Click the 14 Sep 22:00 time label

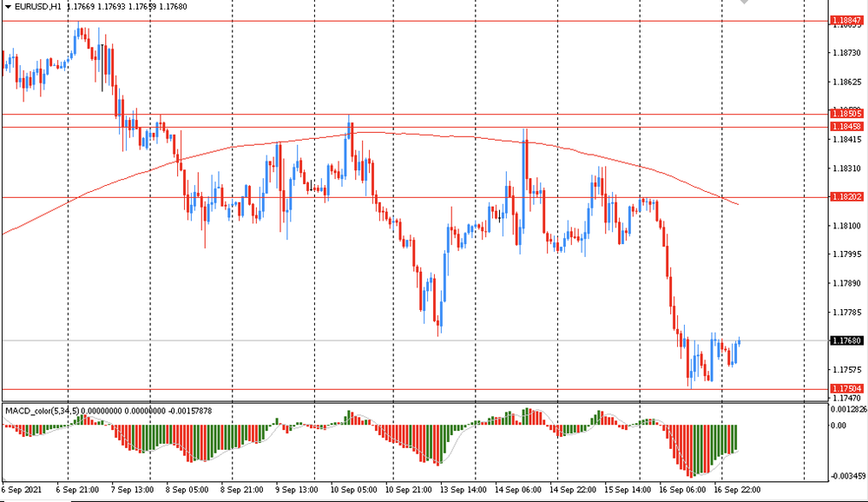pos(573,490)
